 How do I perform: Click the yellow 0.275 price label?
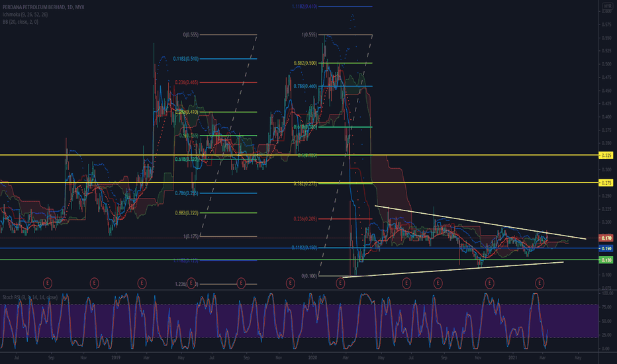point(606,183)
